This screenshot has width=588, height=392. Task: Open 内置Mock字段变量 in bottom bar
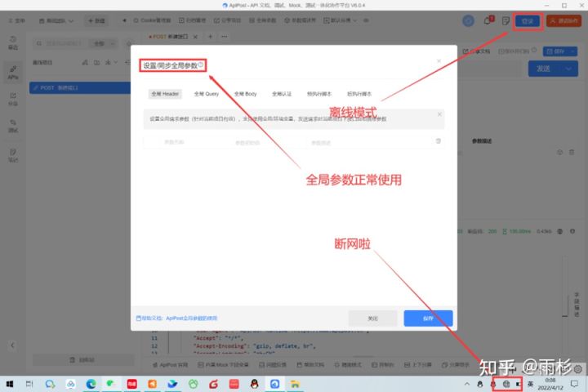(223, 364)
